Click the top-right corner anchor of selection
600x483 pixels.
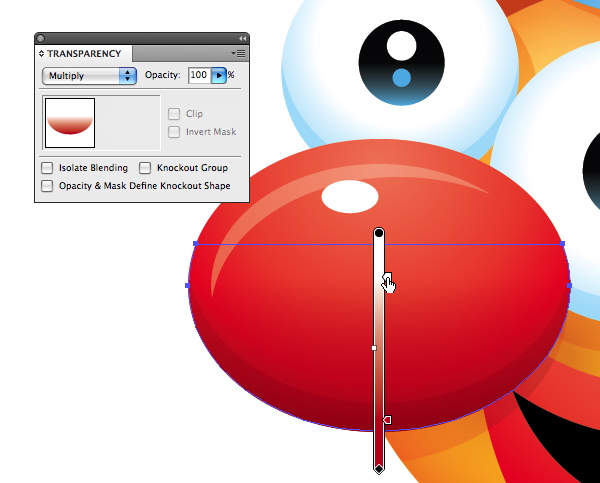coord(562,243)
